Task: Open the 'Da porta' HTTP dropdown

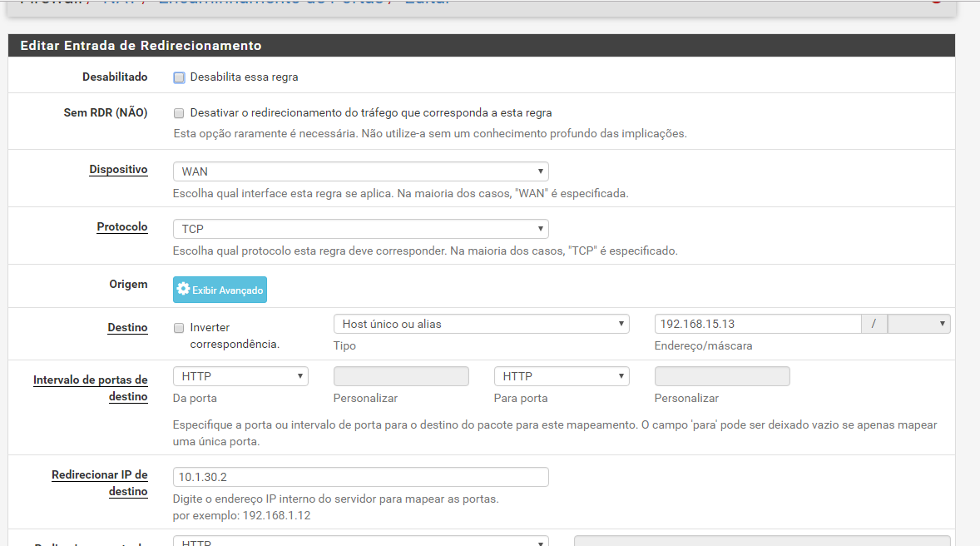Action: click(240, 376)
